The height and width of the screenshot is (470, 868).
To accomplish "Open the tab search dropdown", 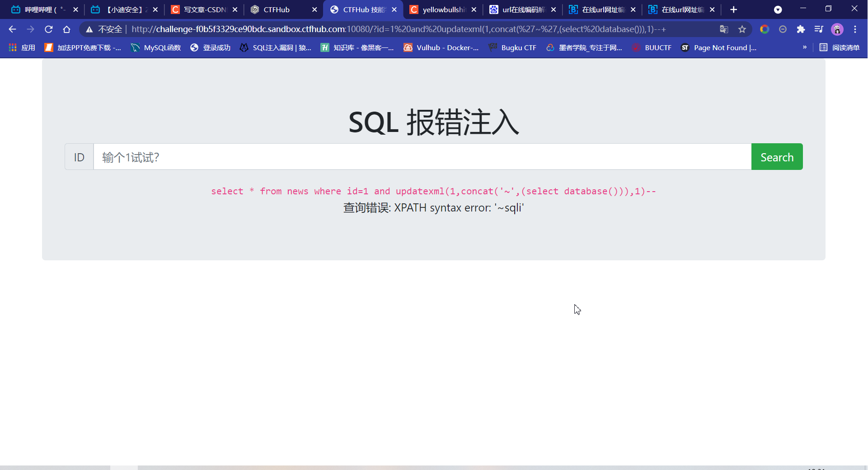I will pos(778,9).
